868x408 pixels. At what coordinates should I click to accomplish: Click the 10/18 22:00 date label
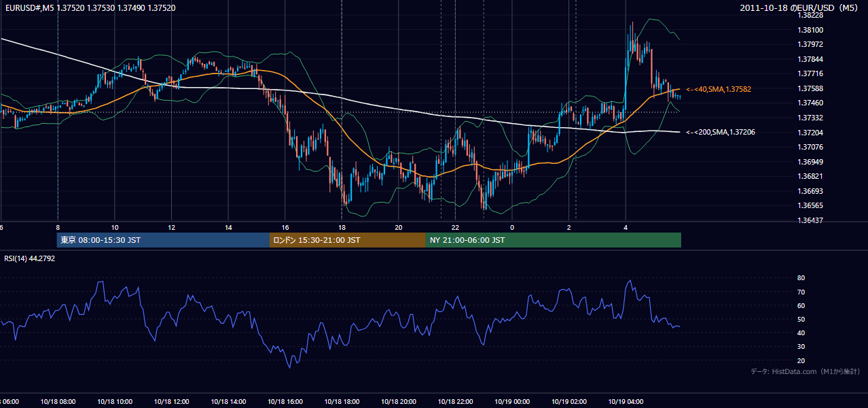tap(455, 402)
